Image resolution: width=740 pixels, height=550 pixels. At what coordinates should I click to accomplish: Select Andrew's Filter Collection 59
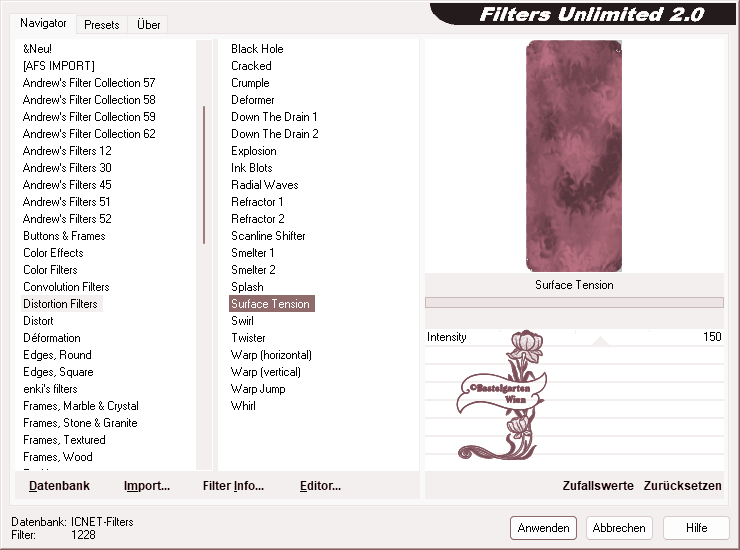point(89,117)
